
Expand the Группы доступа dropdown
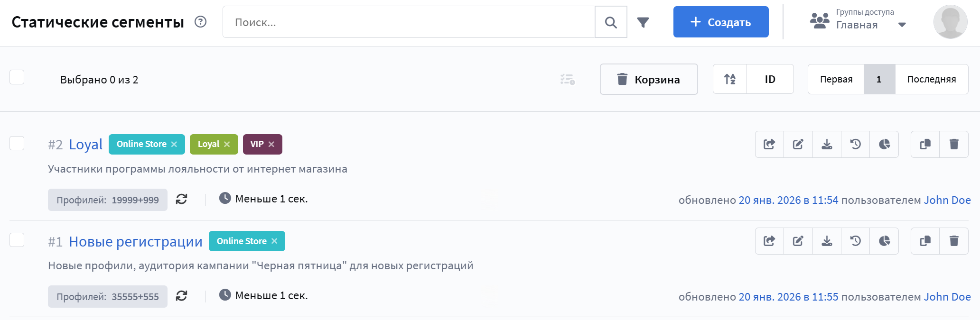[902, 25]
